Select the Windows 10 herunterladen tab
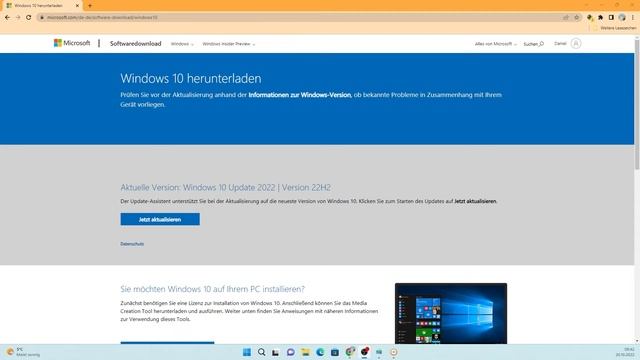 click(42, 6)
